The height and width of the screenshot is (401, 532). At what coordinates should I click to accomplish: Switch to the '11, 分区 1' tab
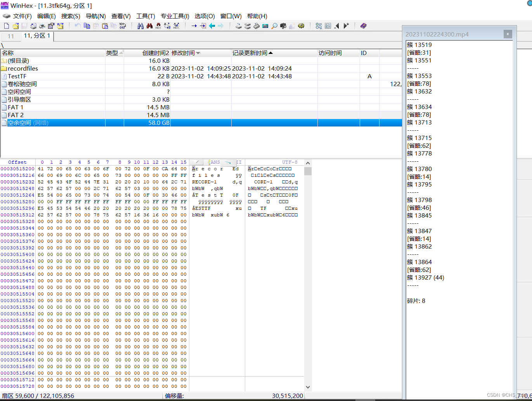coord(37,36)
